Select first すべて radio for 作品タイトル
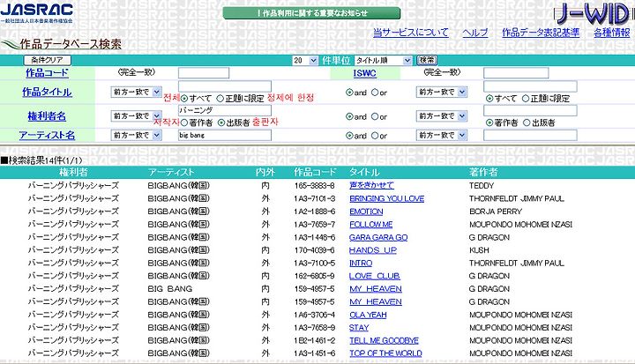 184,99
